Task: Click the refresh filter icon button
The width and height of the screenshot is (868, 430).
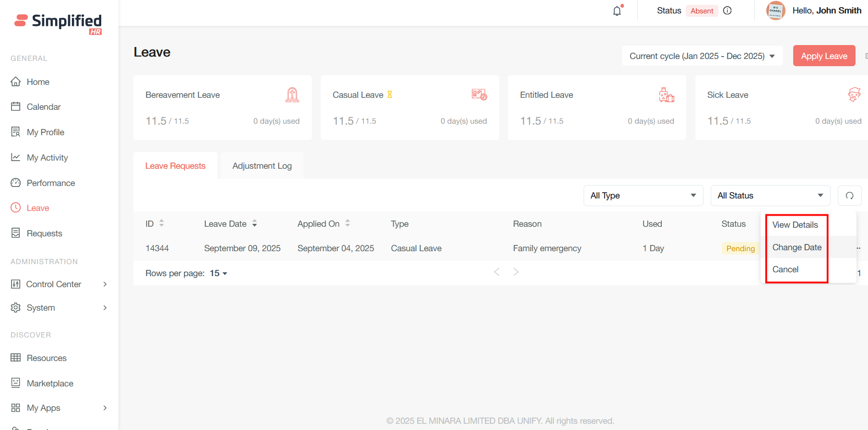Action: click(x=849, y=196)
